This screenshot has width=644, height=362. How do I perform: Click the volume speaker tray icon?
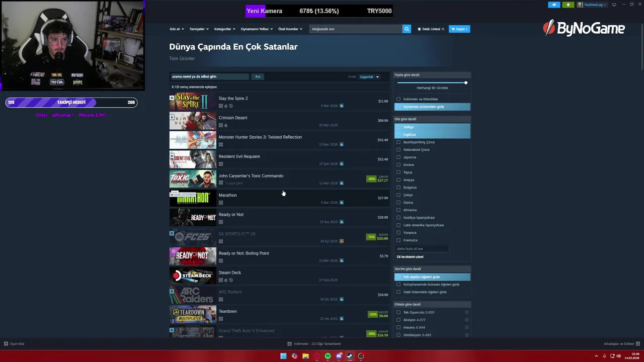coord(618,356)
